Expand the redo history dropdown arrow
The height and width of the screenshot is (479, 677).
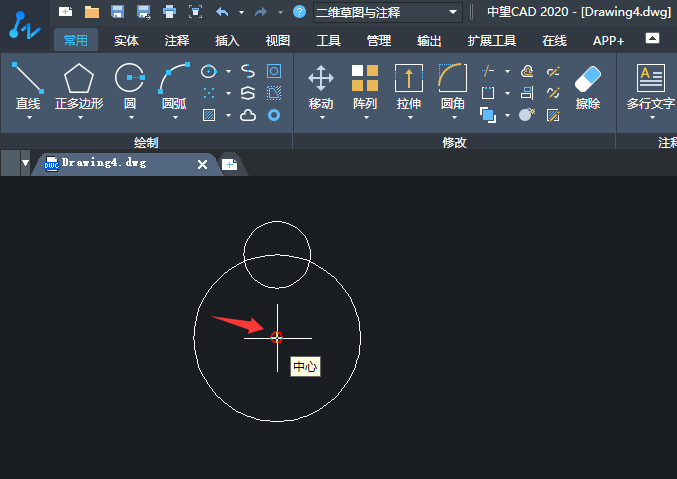pyautogui.click(x=280, y=12)
